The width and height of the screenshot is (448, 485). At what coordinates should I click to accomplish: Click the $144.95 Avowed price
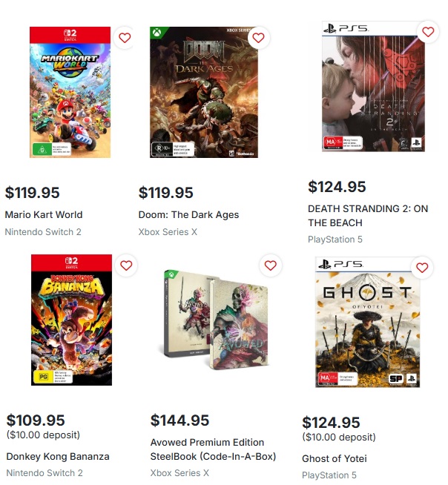tap(179, 420)
